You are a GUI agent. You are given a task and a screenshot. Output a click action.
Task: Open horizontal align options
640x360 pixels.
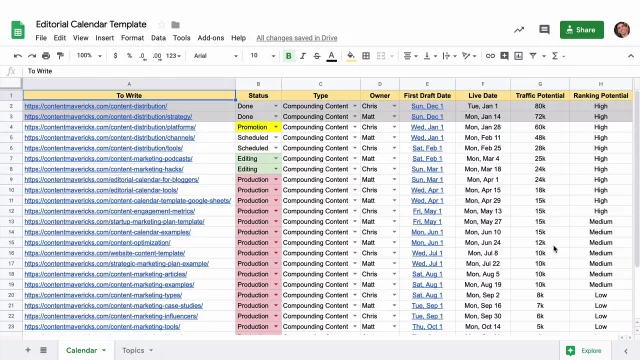410,56
